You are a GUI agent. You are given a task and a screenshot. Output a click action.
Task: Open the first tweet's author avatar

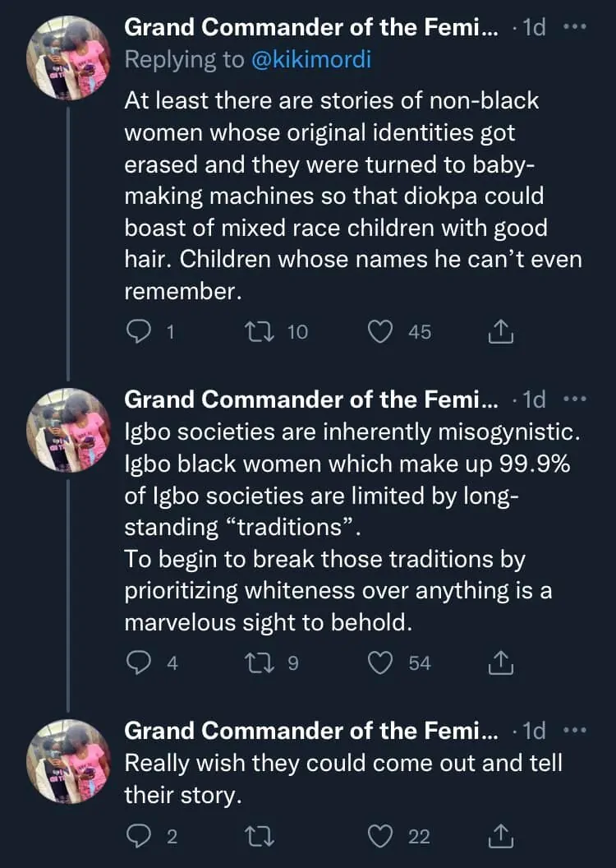pos(68,57)
